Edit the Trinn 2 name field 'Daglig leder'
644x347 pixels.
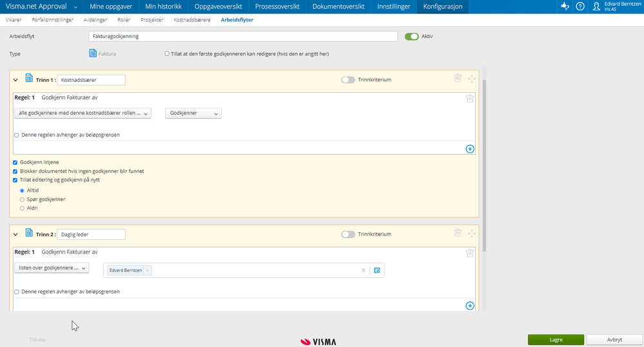coord(91,235)
